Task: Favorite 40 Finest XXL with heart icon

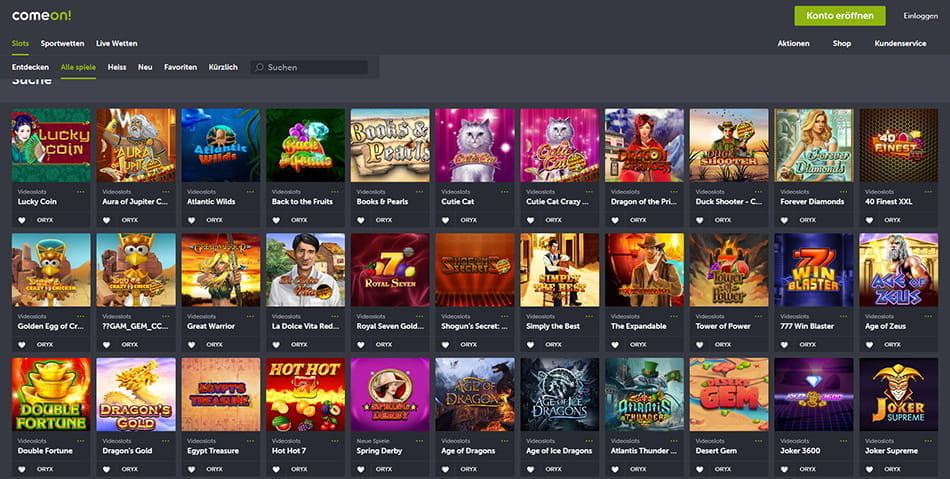Action: coord(870,220)
